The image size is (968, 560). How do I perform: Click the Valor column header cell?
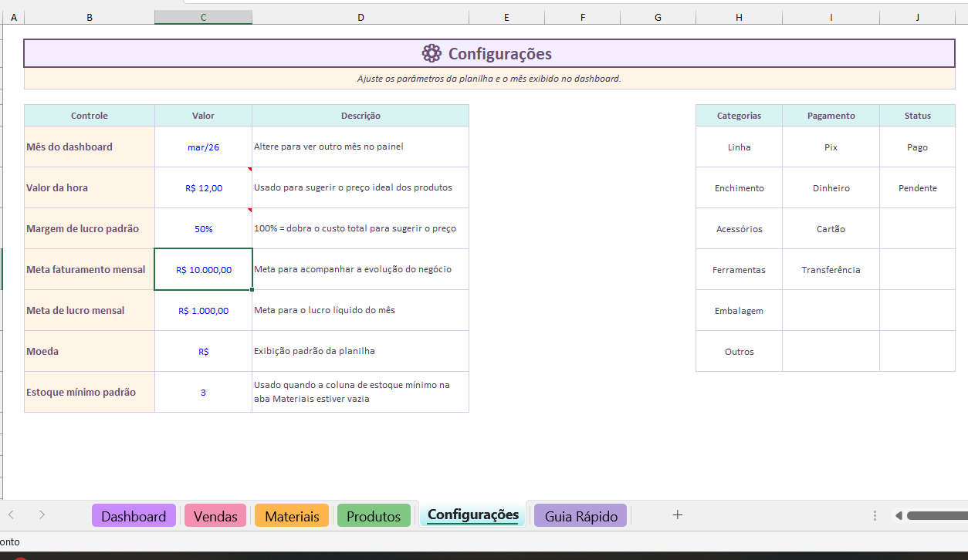203,116
